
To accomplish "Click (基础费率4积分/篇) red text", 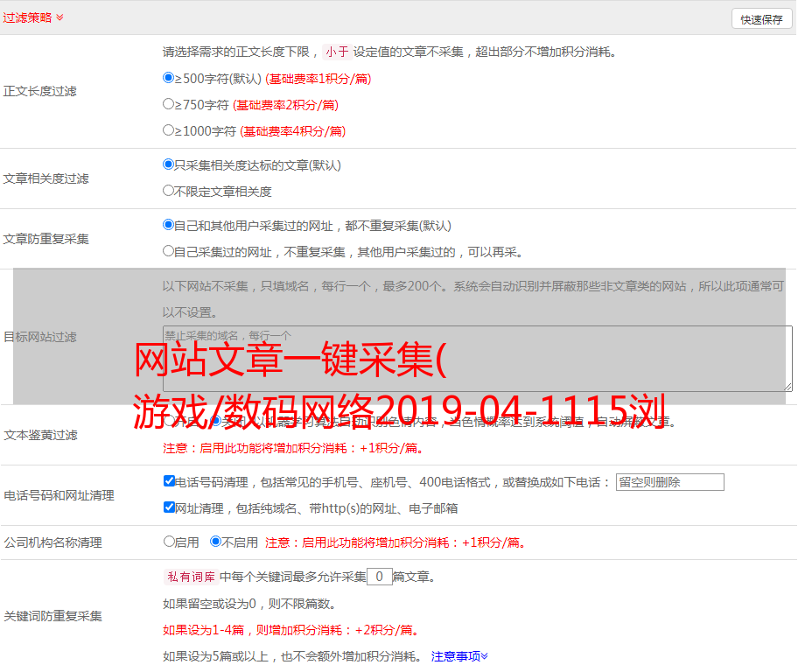I will tap(292, 131).
